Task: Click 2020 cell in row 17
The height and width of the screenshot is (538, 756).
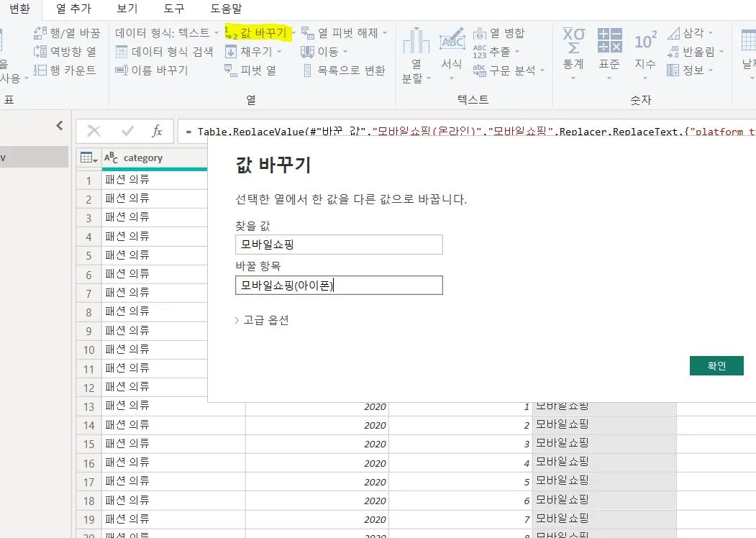Action: coord(317,482)
